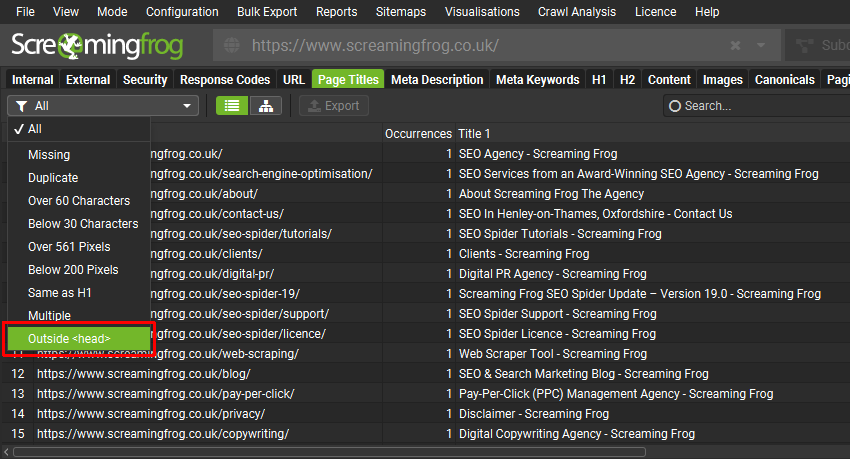Image resolution: width=850 pixels, height=459 pixels.
Task: Clear the URL with the X icon
Action: pos(735,46)
